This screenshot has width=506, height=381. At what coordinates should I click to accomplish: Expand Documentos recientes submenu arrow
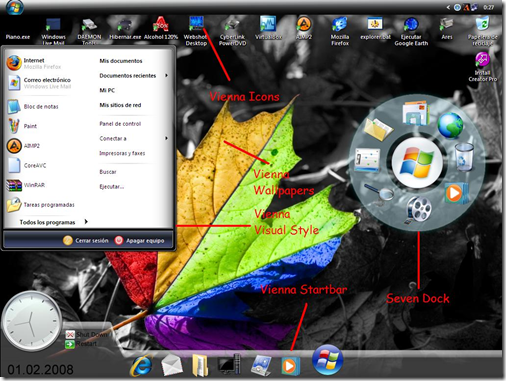(166, 76)
